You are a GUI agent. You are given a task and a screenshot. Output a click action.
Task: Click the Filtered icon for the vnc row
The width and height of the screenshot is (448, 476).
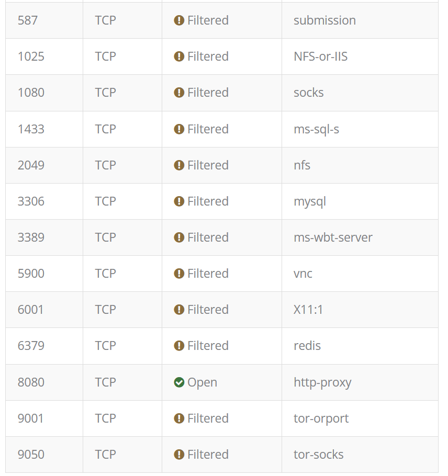tap(179, 274)
